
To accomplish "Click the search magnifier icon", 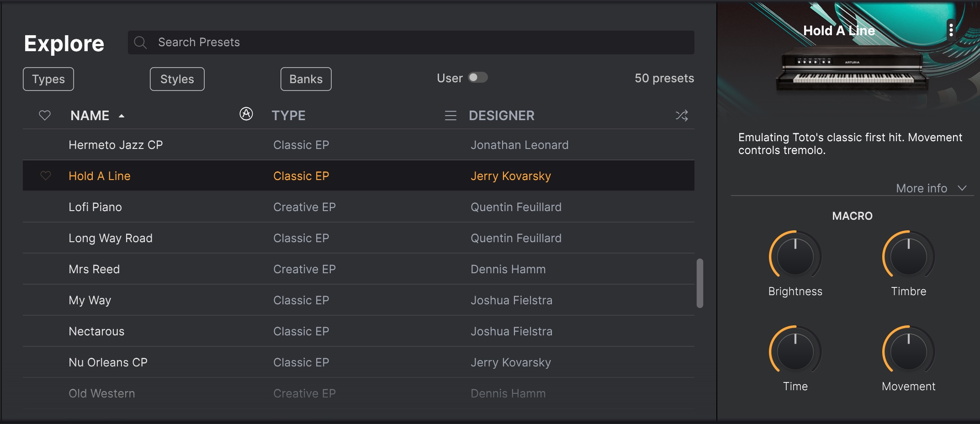I will click(x=140, y=42).
